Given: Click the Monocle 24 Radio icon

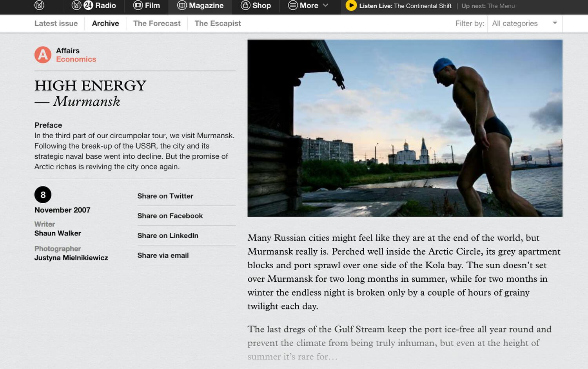Looking at the screenshot, I should (82, 5).
